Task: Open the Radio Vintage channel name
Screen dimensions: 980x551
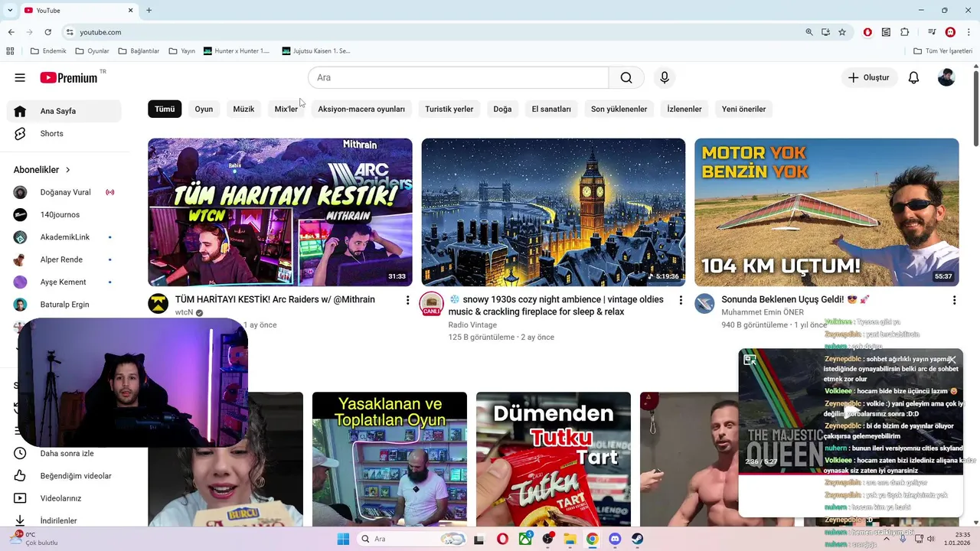Action: coord(472,325)
